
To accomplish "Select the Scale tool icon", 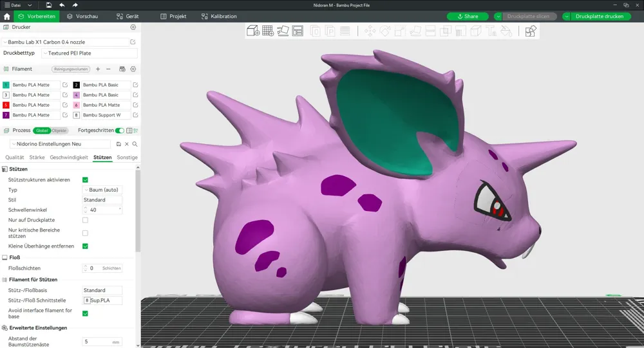I will pos(400,31).
